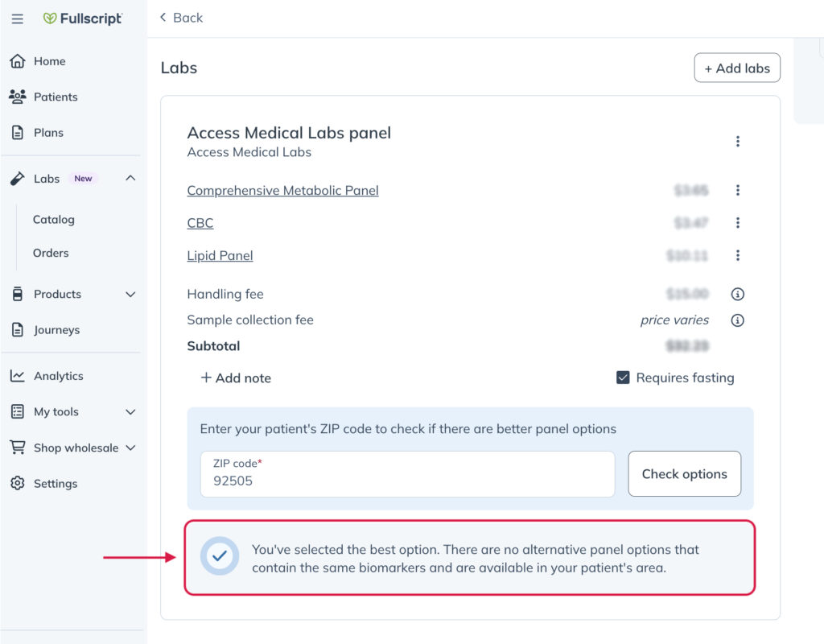This screenshot has width=824, height=644.
Task: Open the Labs Catalog submenu item
Action: [54, 219]
